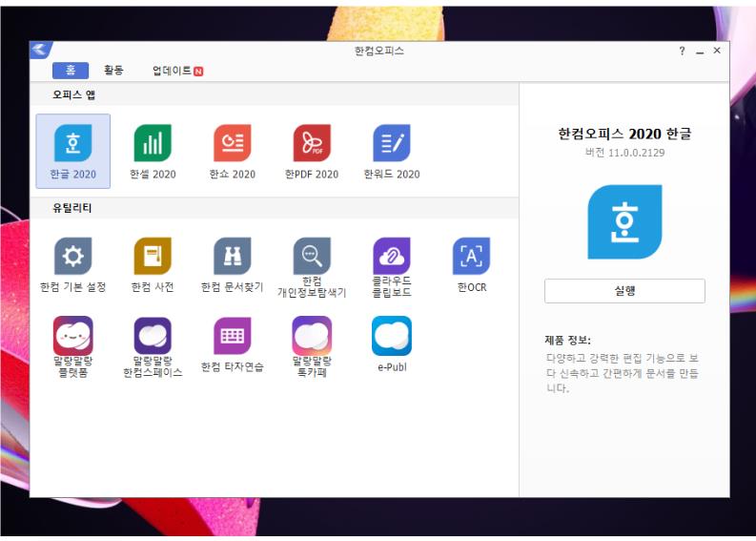Close the 한컴오피스 window
The image size is (756, 541).
pos(717,51)
